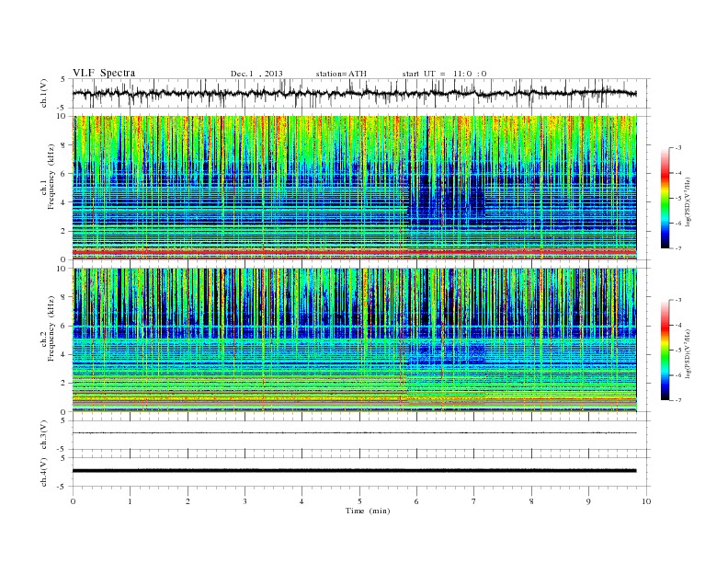Click the red low-frequency band in ch.1 spectrogram
Image resolution: width=728 pixels, height=563 pixels.
coord(355,252)
